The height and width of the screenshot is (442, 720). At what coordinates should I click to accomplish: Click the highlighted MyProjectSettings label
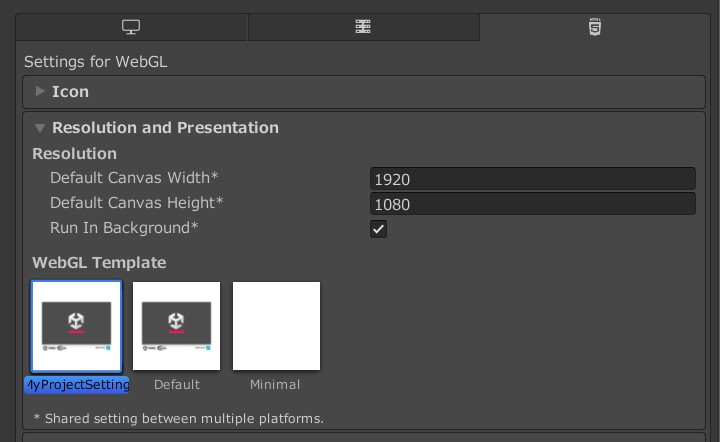pyautogui.click(x=77, y=385)
